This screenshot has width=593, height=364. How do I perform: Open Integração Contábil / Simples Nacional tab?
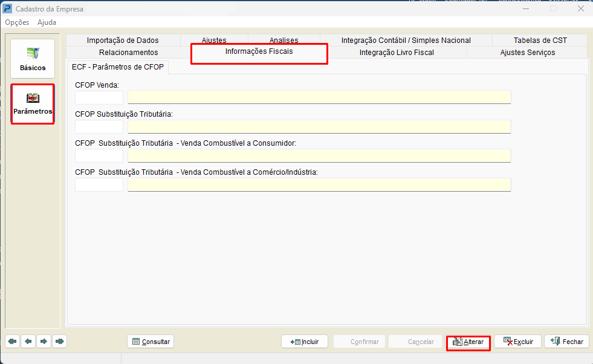point(406,40)
